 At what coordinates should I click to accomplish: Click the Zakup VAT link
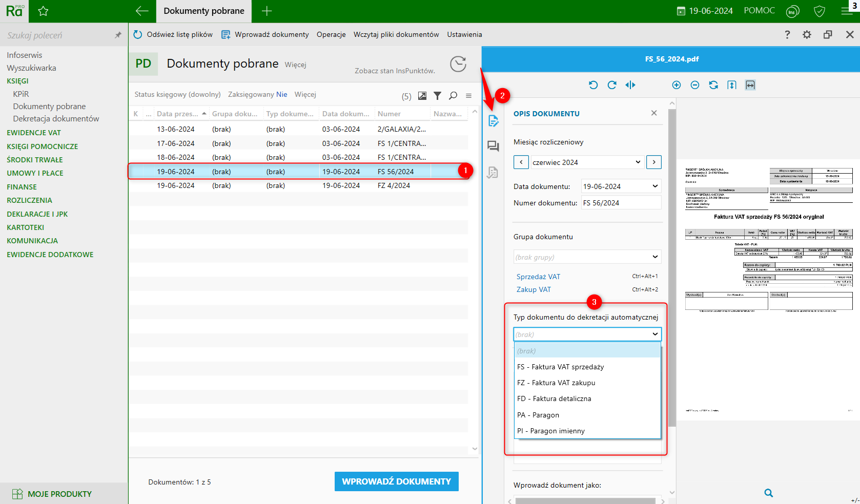[x=534, y=289]
